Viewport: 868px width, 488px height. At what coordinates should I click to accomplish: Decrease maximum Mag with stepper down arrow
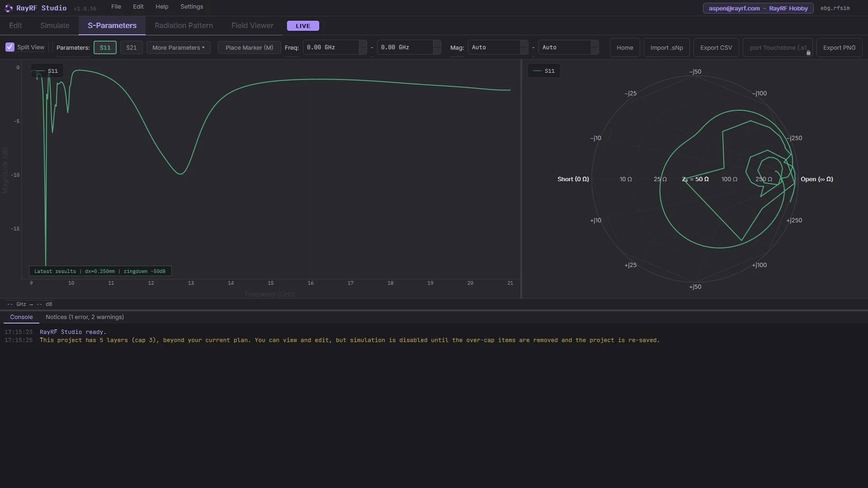pos(595,51)
